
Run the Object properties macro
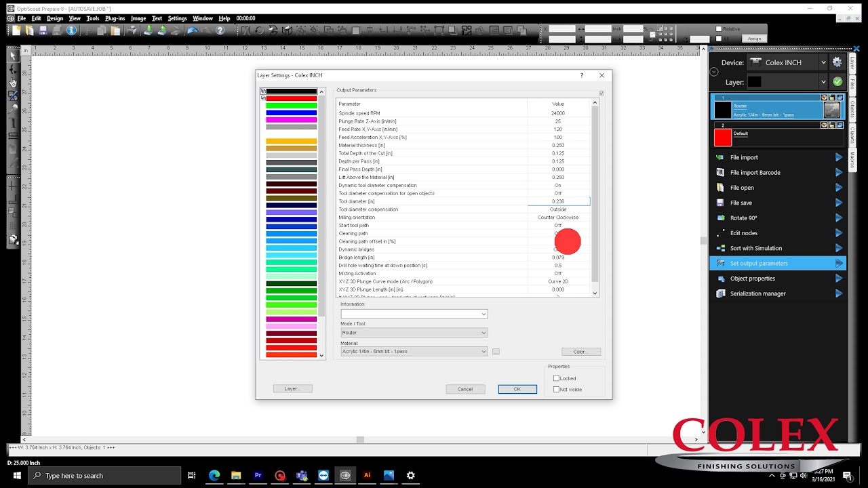pos(778,279)
